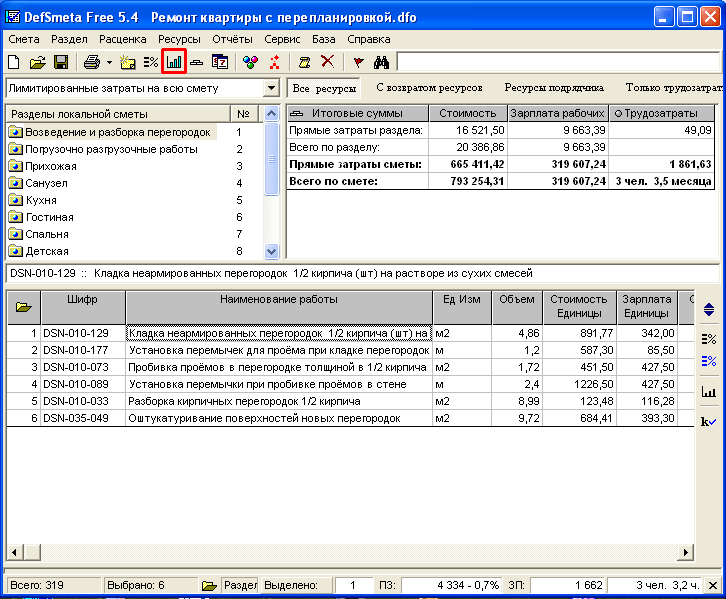Click the binoculars search icon
The height and width of the screenshot is (599, 726).
click(x=382, y=62)
